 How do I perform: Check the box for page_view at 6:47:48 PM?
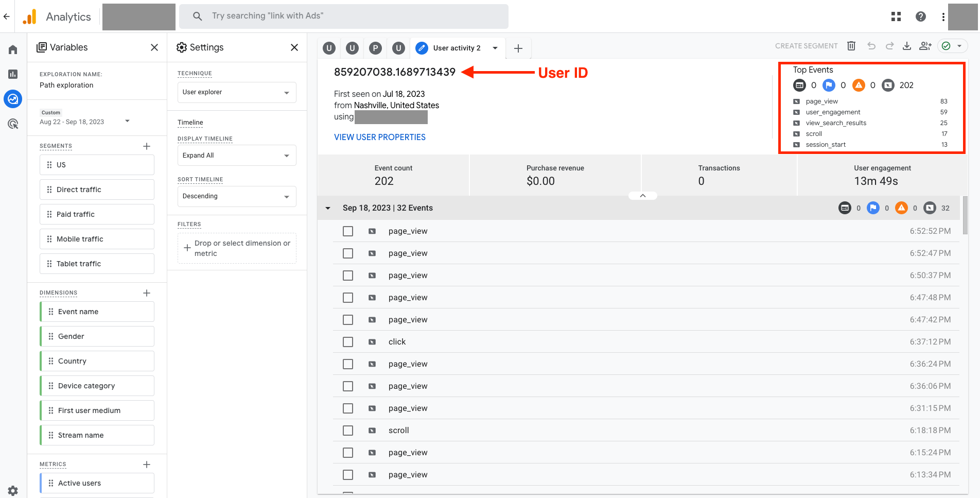[348, 298]
